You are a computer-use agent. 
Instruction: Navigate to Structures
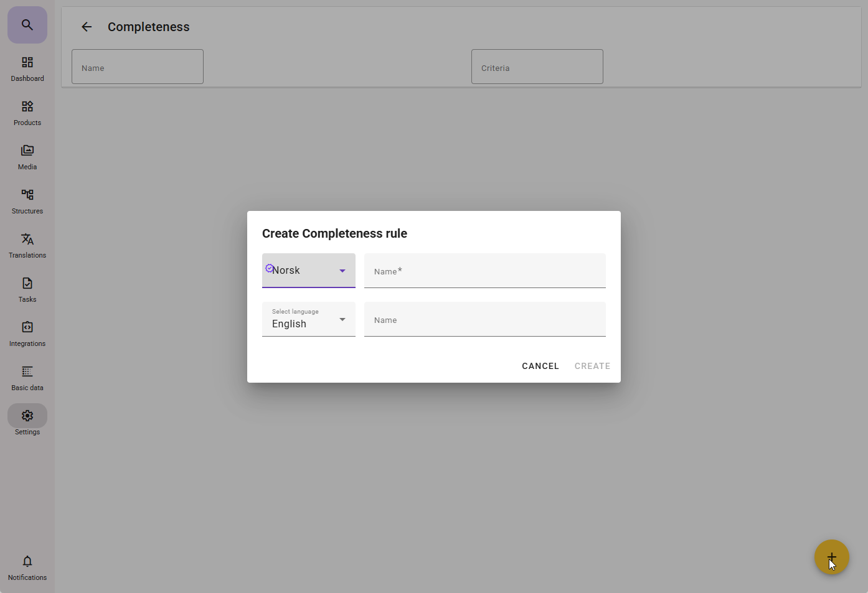click(27, 202)
